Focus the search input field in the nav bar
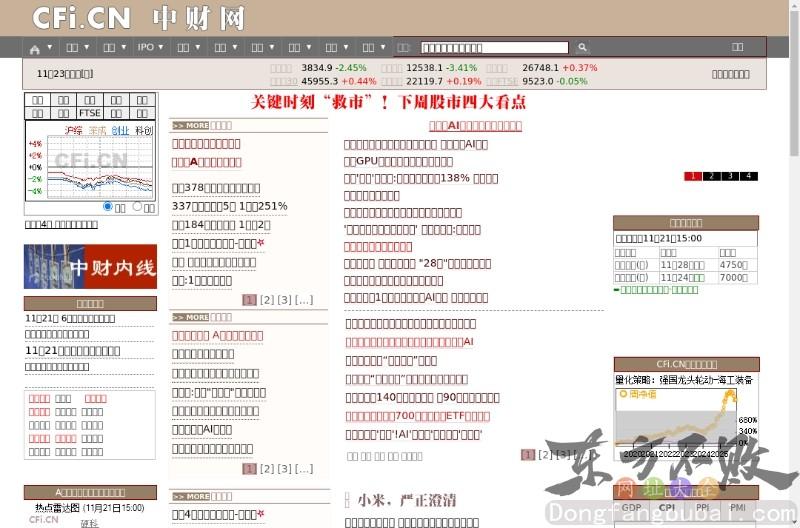Image resolution: width=800 pixels, height=528 pixels. point(494,47)
